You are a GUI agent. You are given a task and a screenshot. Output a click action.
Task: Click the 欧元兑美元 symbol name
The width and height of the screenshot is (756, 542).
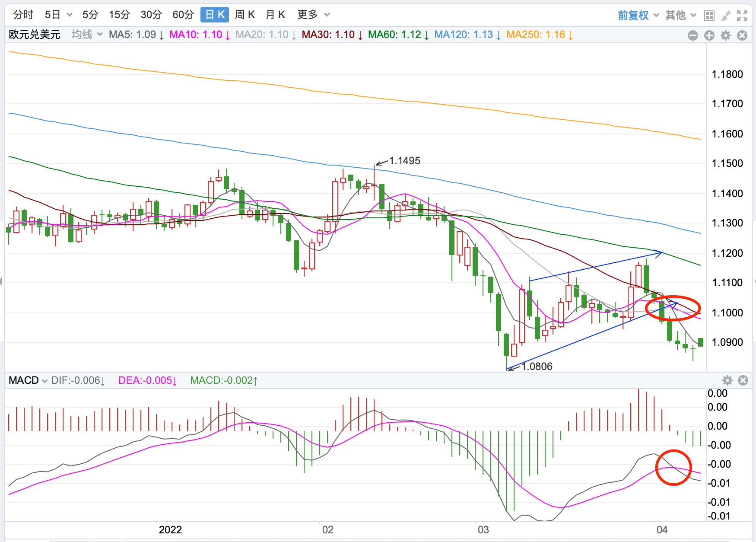[x=35, y=35]
